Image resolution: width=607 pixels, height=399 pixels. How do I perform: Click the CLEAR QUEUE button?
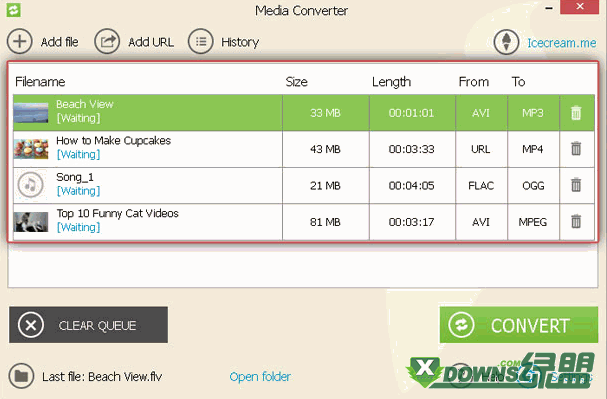88,325
